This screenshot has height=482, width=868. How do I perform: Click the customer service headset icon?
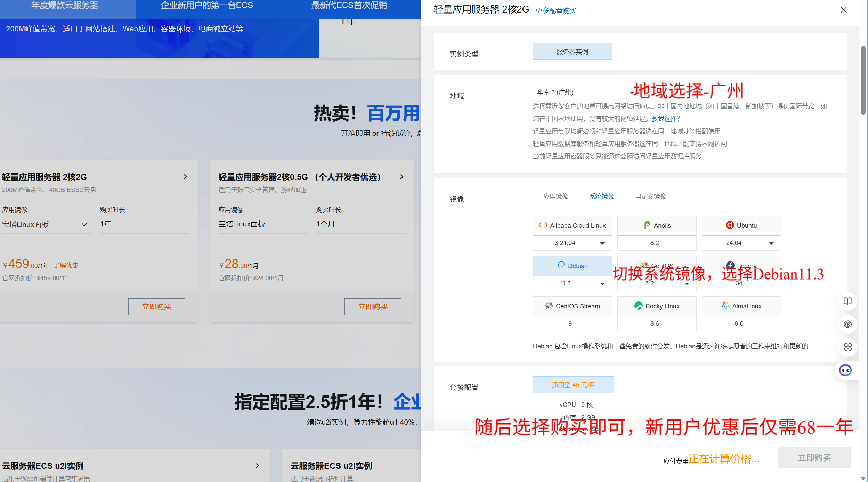click(847, 324)
